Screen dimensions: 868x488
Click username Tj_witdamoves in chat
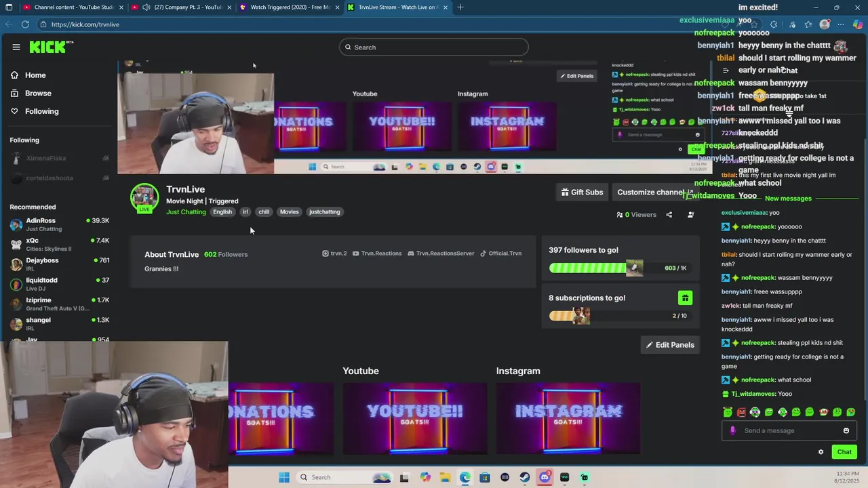tap(752, 394)
